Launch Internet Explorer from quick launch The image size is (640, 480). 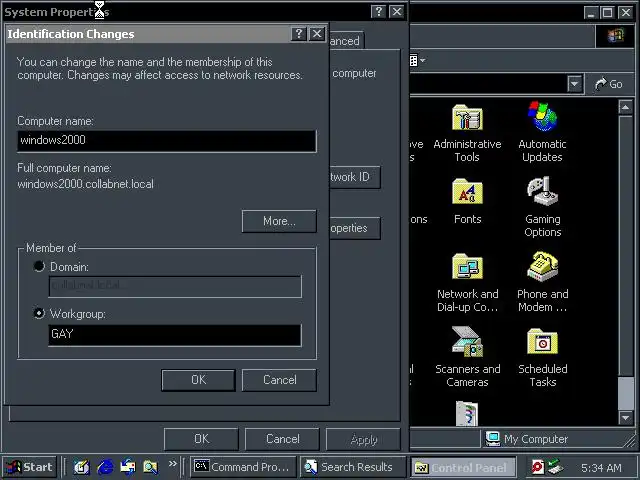coord(105,467)
